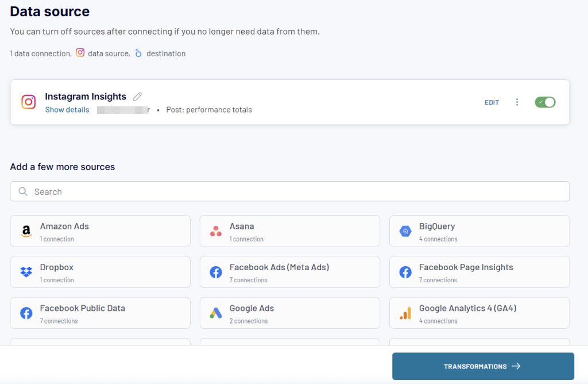Open the three-dot menu for Instagram Insights

tap(517, 102)
